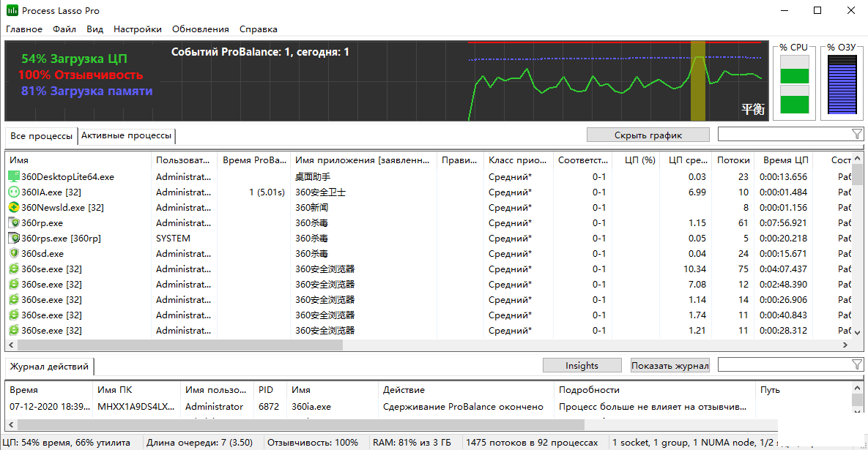Open the Обновления menu
Image resolution: width=868 pixels, height=450 pixels.
201,29
